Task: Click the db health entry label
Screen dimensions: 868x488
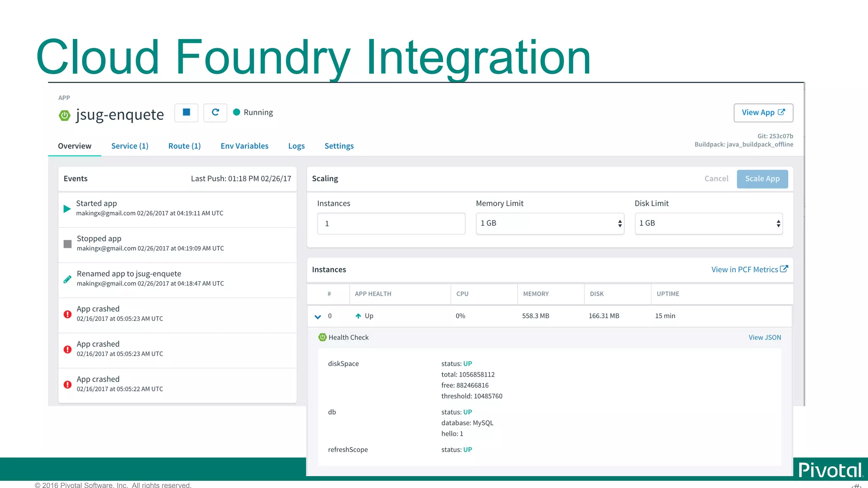Action: coord(332,412)
